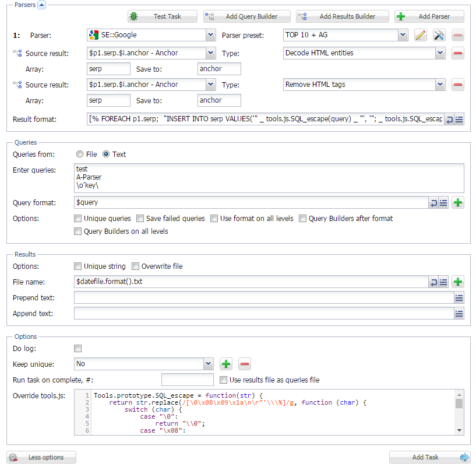This screenshot has height=470, width=476.
Task: Remove the first Source result row
Action: click(x=457, y=53)
